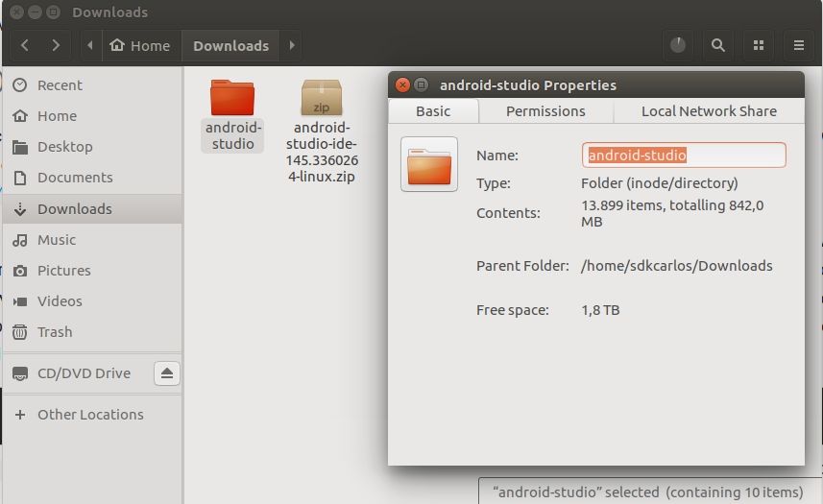The image size is (823, 504).
Task: Click the folder icon button in Properties
Action: click(x=429, y=164)
